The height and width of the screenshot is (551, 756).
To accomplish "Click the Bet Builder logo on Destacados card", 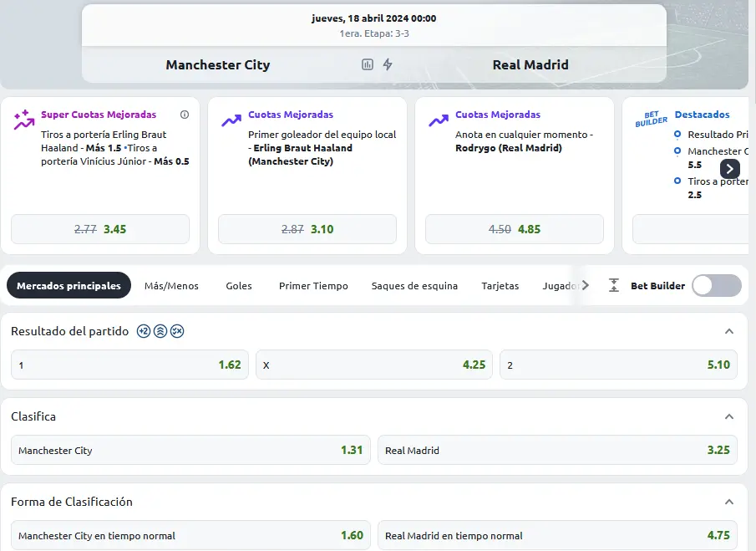I will point(651,119).
